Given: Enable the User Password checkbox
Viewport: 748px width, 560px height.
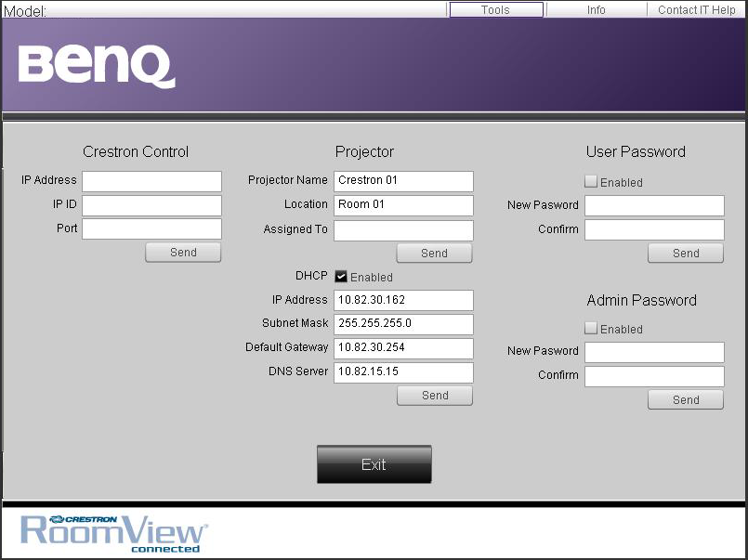Looking at the screenshot, I should pos(591,182).
